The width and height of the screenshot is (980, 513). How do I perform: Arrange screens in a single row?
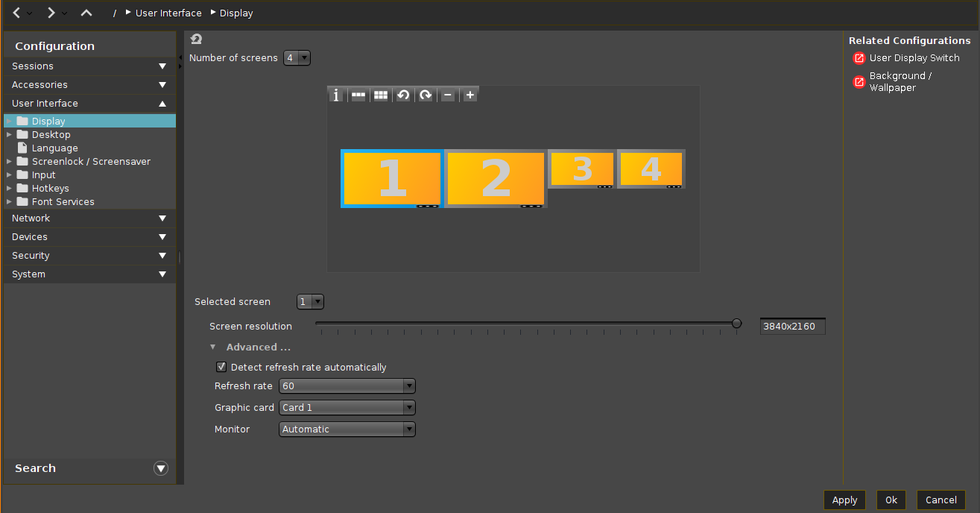click(358, 95)
